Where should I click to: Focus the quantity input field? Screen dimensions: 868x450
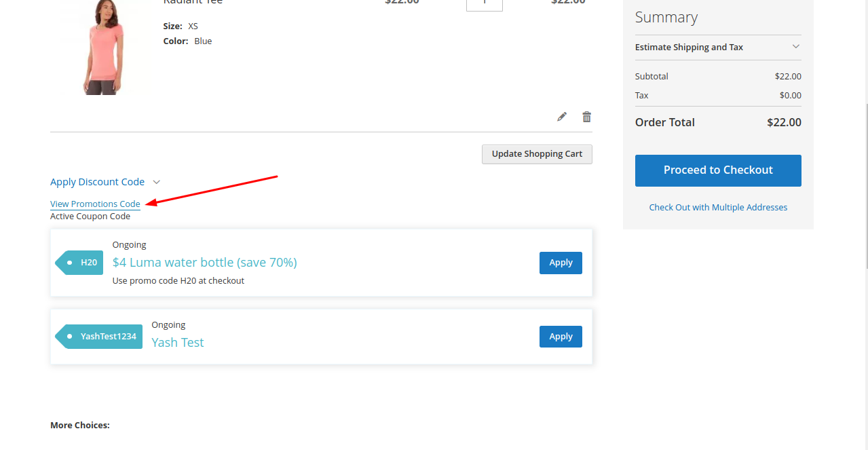pos(484,3)
